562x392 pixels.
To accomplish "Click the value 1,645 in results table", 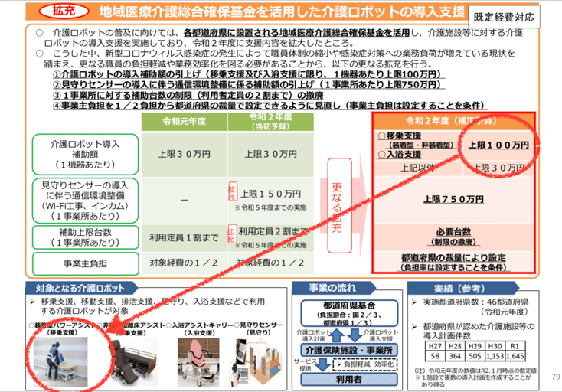I will coord(515,356).
